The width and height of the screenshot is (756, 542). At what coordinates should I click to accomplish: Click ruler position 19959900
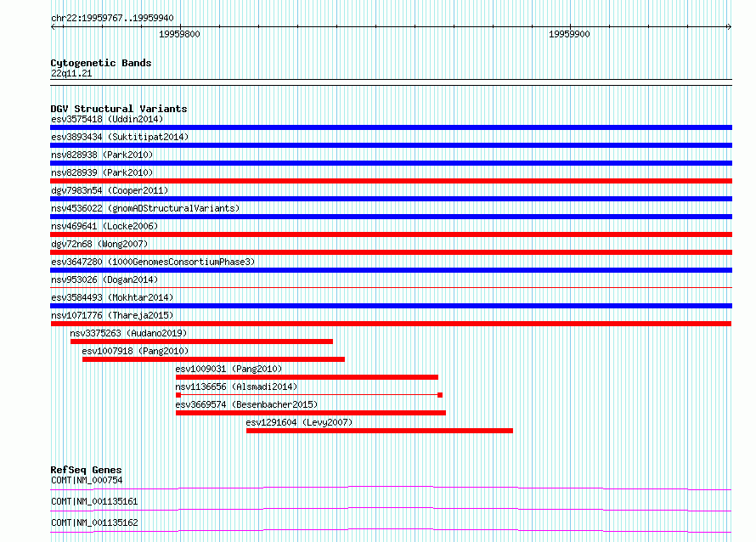coord(569,34)
